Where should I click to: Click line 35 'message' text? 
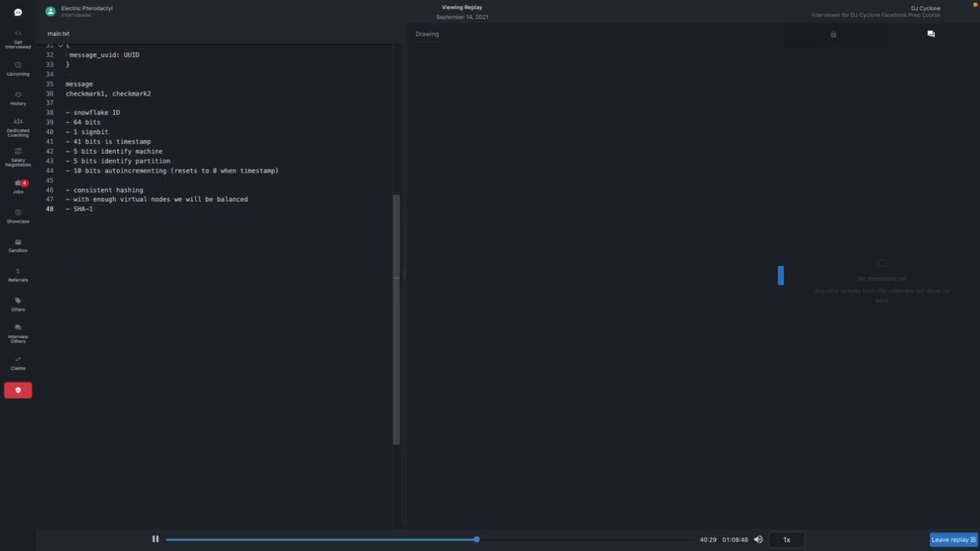[79, 84]
